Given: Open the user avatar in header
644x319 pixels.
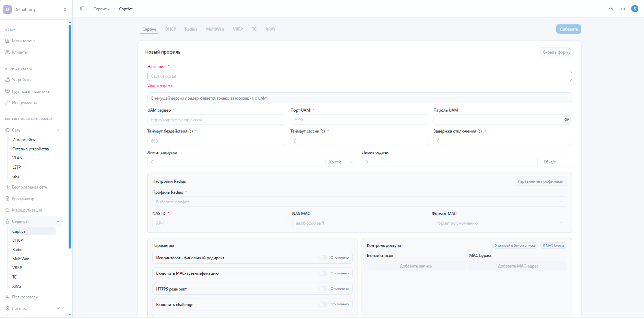Looking at the screenshot, I should 634,9.
